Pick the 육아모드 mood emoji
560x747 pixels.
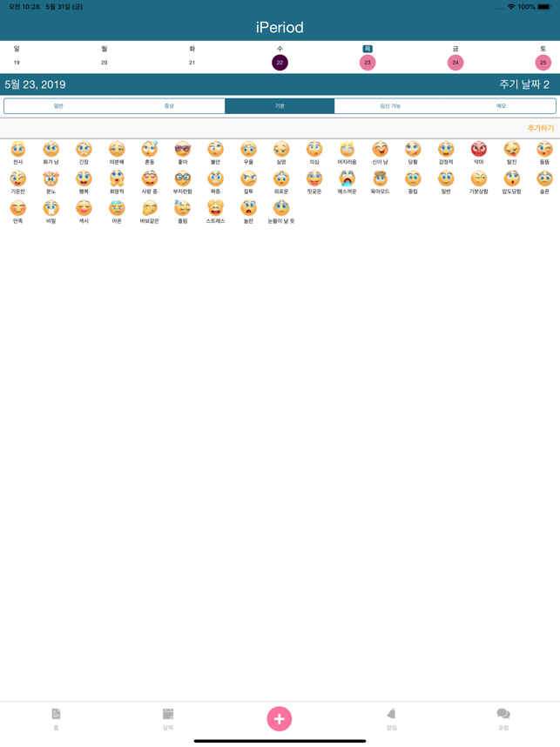click(x=380, y=180)
